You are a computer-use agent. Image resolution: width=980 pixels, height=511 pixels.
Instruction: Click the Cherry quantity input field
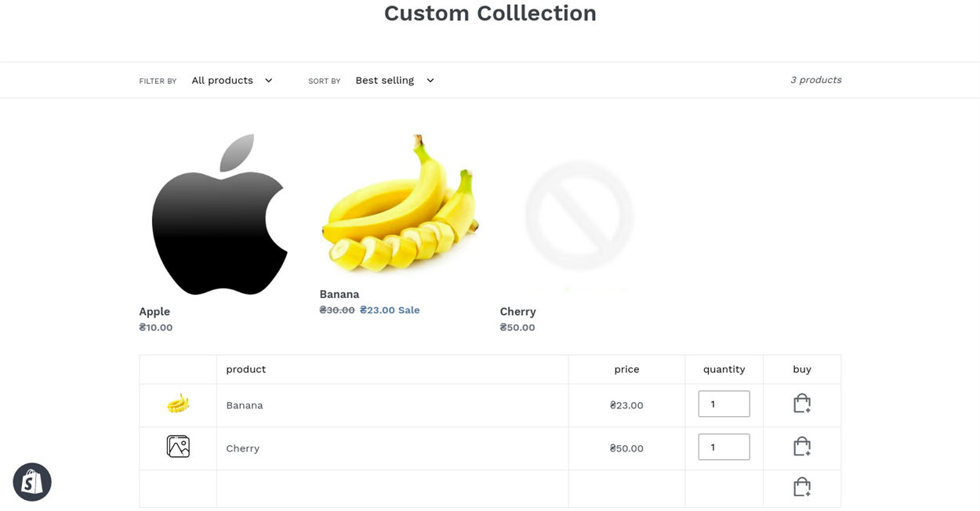click(x=724, y=447)
